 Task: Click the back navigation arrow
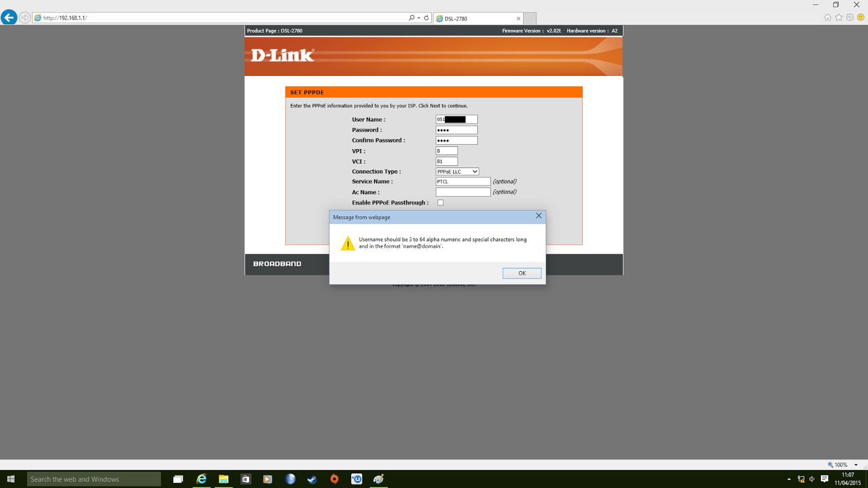[x=9, y=17]
